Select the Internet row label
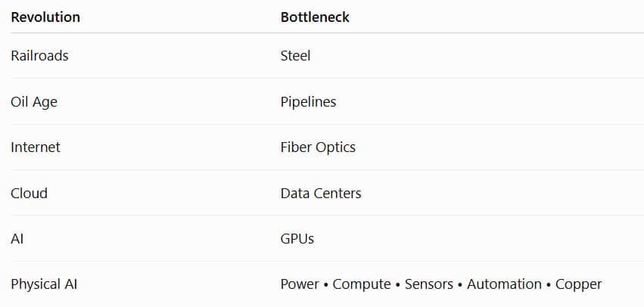644x307 pixels. [36, 147]
